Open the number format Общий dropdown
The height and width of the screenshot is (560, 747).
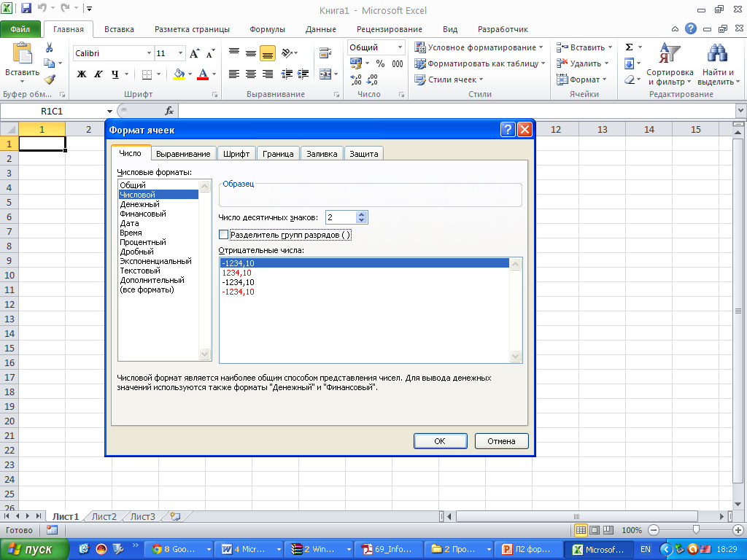coord(400,47)
